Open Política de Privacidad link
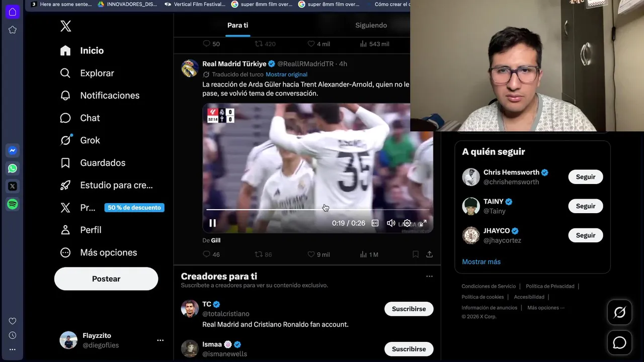This screenshot has height=362, width=644. click(x=550, y=286)
